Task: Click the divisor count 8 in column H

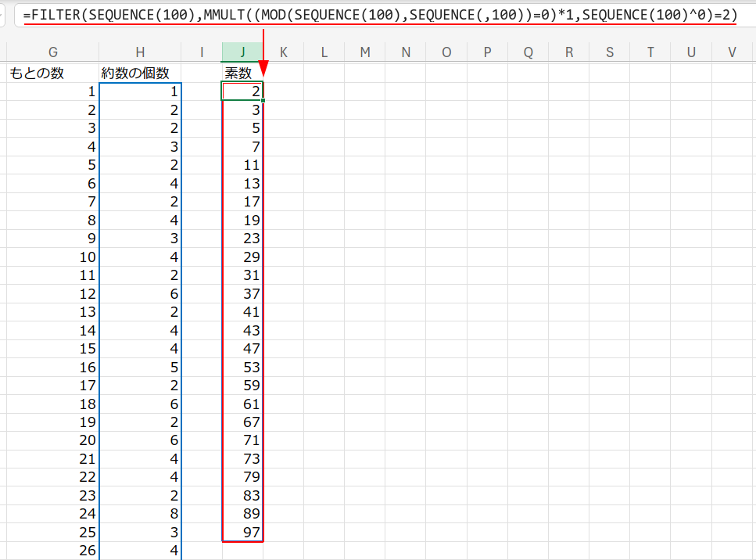Action: pos(140,514)
